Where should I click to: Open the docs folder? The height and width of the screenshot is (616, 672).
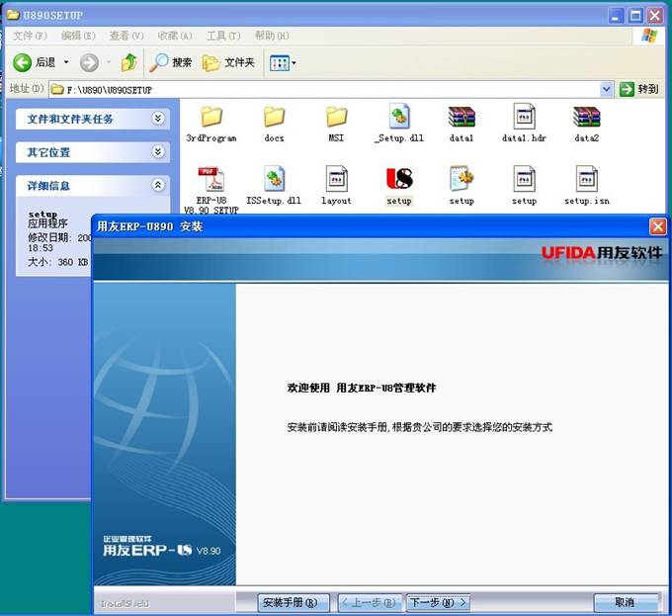(274, 124)
